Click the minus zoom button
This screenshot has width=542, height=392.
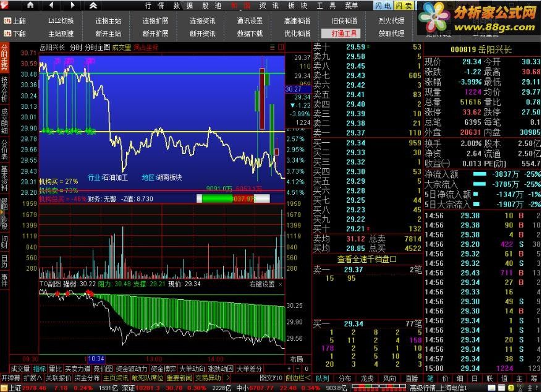(298, 369)
